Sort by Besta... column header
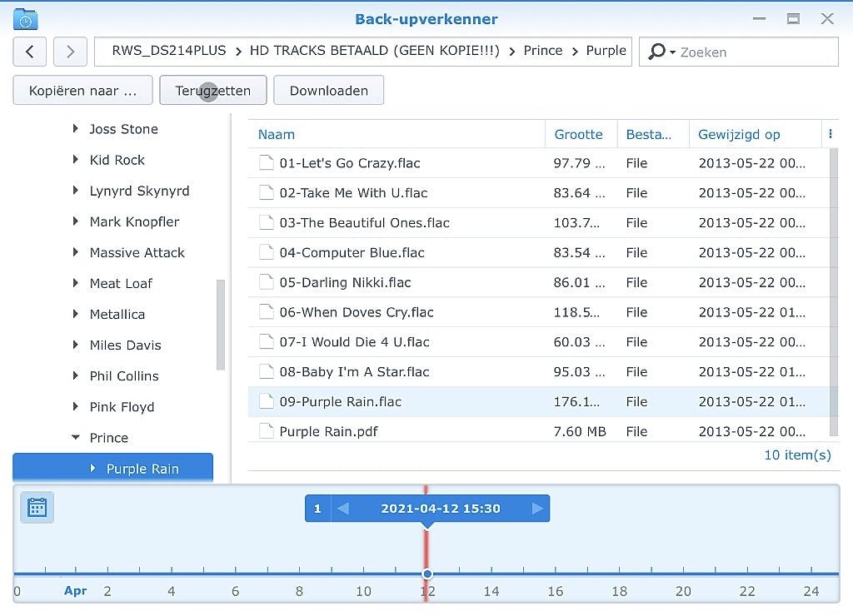The width and height of the screenshot is (853, 616). pos(653,134)
